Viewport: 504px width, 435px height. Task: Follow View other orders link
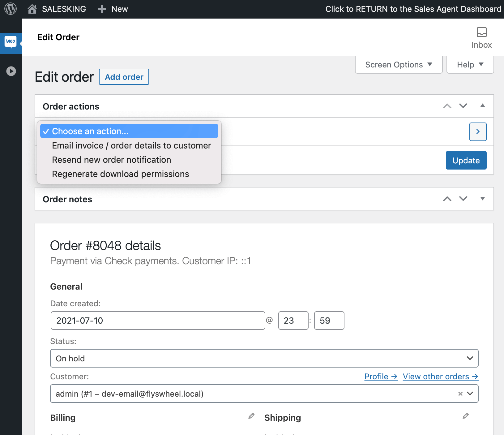tap(441, 377)
